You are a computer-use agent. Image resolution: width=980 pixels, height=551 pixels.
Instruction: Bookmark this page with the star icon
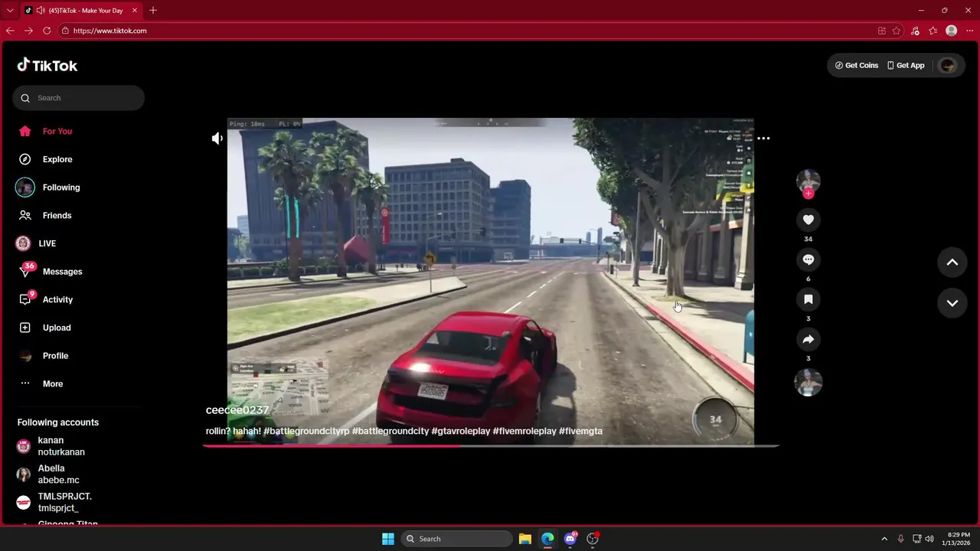point(897,31)
